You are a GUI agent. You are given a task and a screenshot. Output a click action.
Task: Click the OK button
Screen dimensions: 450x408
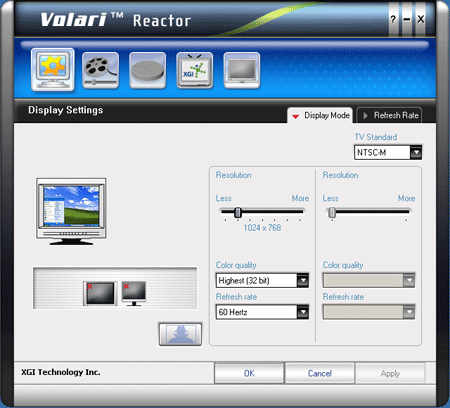coord(249,373)
